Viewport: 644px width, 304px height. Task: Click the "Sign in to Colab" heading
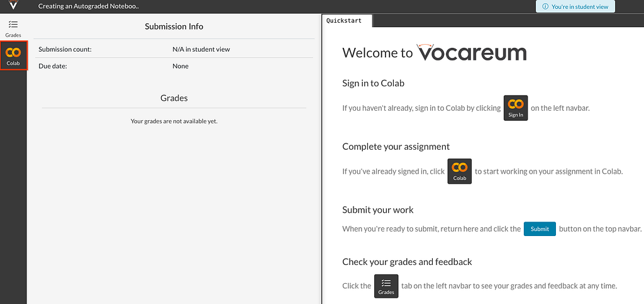374,83
